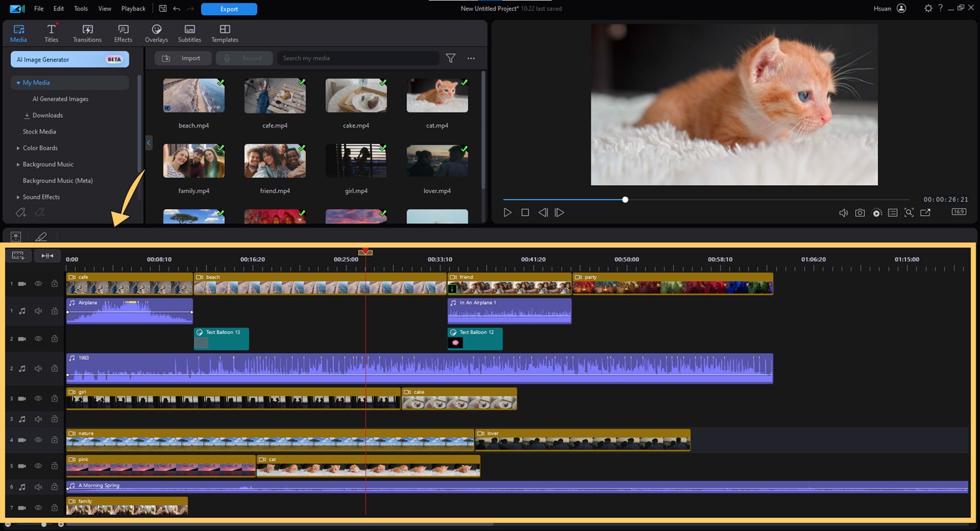
Task: Expand the Sound Effects category
Action: pos(18,197)
